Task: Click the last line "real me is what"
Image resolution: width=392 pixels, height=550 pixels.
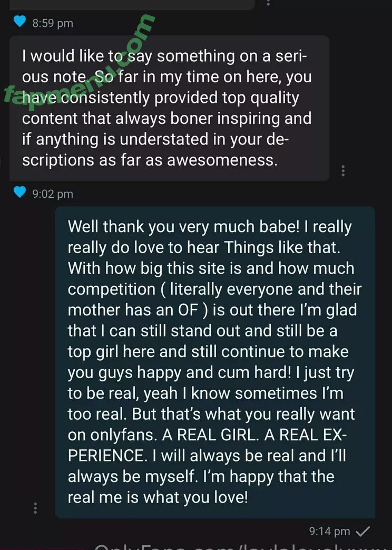Action: (x=158, y=497)
